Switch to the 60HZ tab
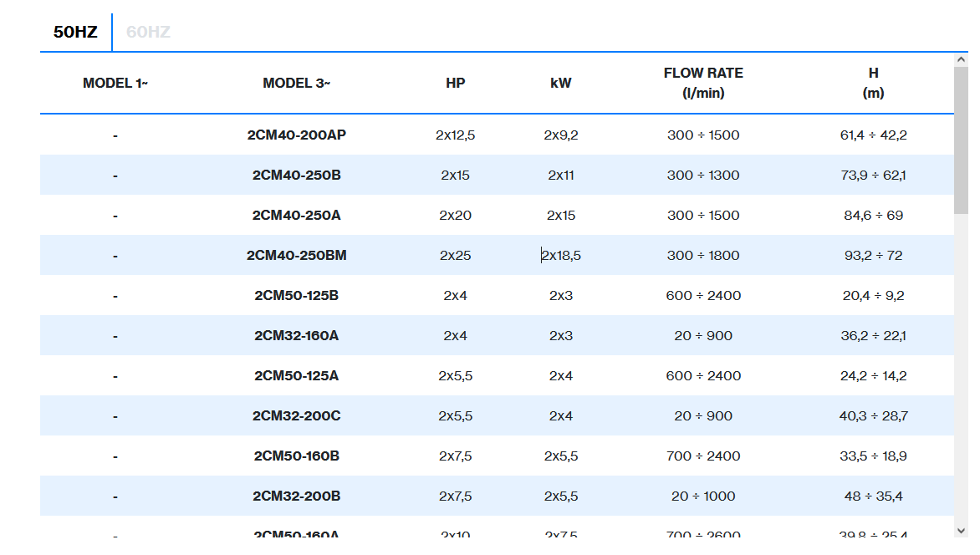The image size is (980, 555). (x=148, y=33)
